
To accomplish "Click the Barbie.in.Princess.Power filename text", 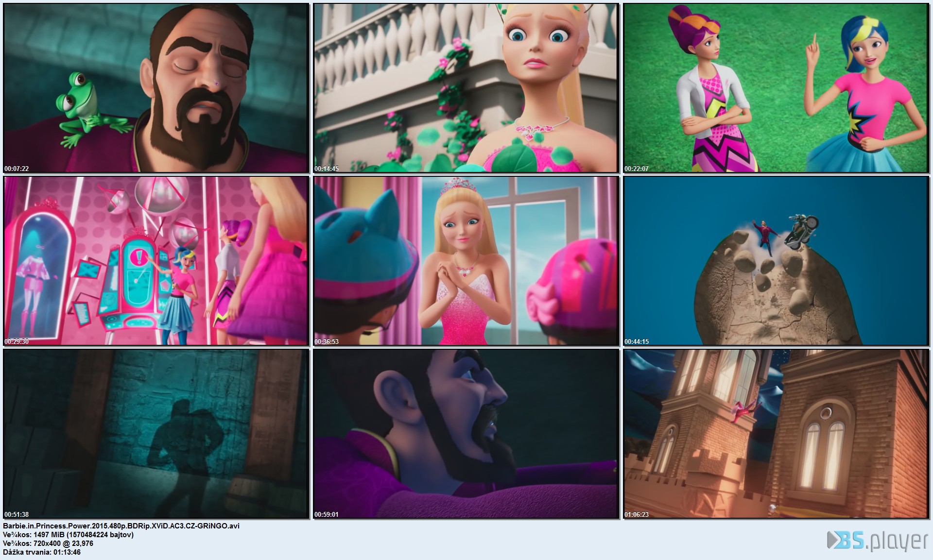I will 121,526.
